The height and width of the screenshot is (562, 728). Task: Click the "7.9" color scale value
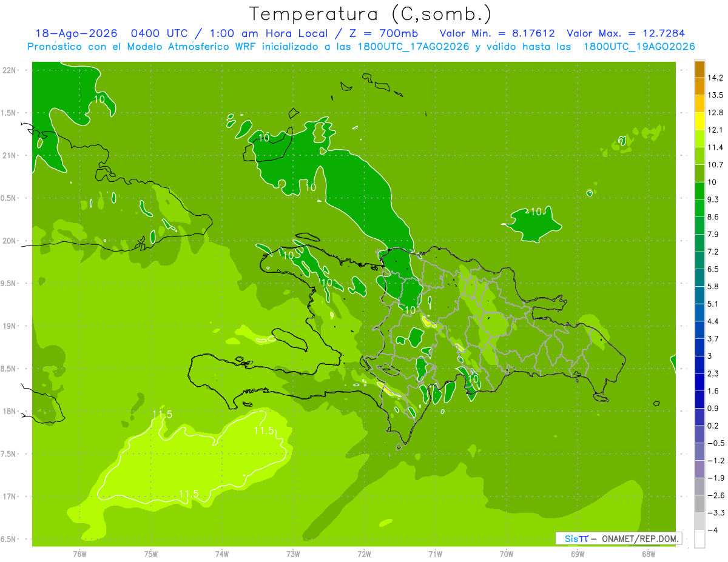point(713,235)
